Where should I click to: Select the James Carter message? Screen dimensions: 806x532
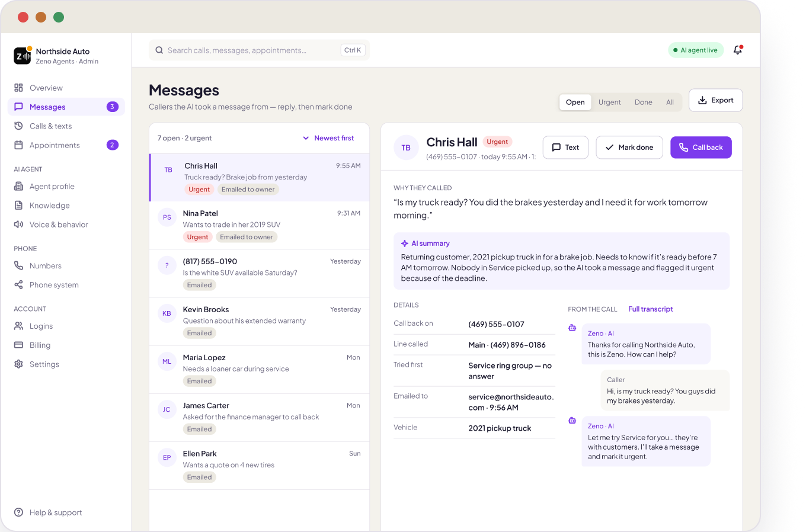click(259, 417)
